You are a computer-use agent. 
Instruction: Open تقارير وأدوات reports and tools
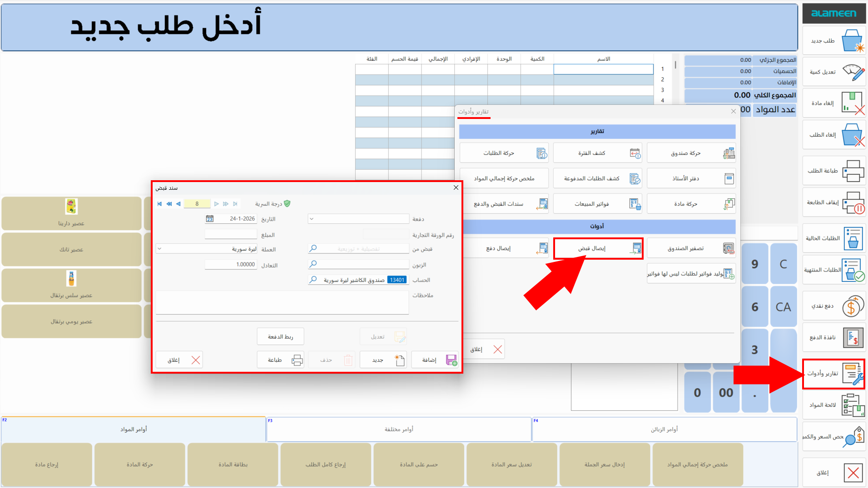[834, 374]
